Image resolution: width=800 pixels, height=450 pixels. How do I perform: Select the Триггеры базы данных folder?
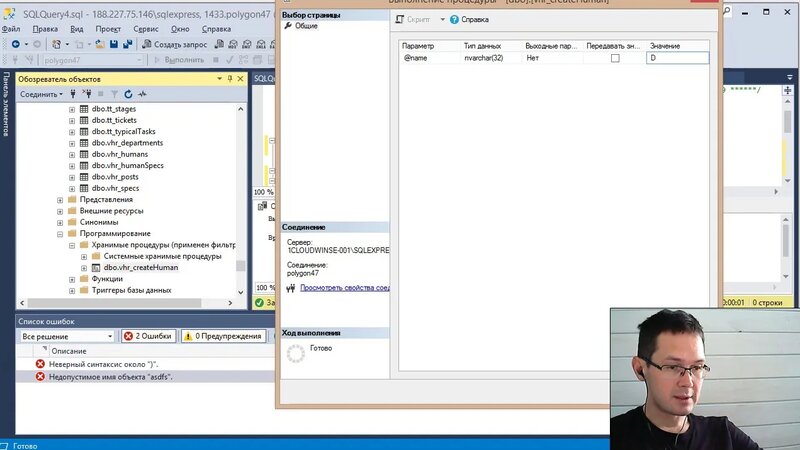[131, 290]
